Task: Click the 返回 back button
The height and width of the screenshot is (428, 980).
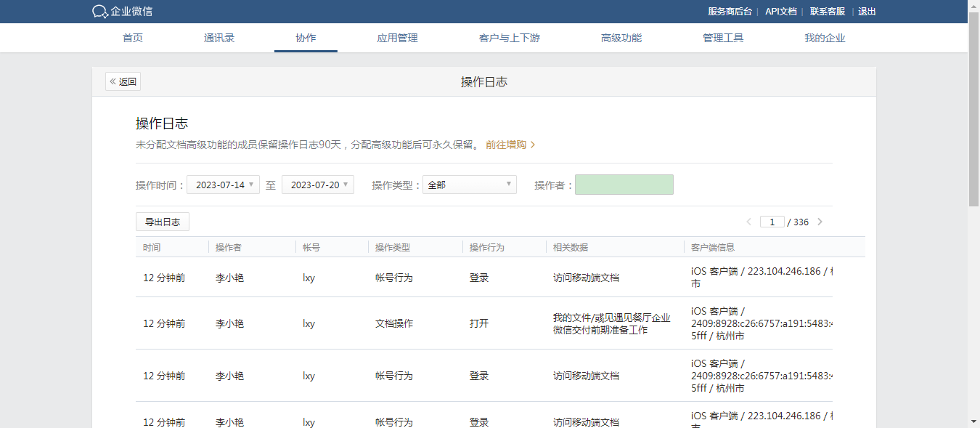Action: coord(123,81)
